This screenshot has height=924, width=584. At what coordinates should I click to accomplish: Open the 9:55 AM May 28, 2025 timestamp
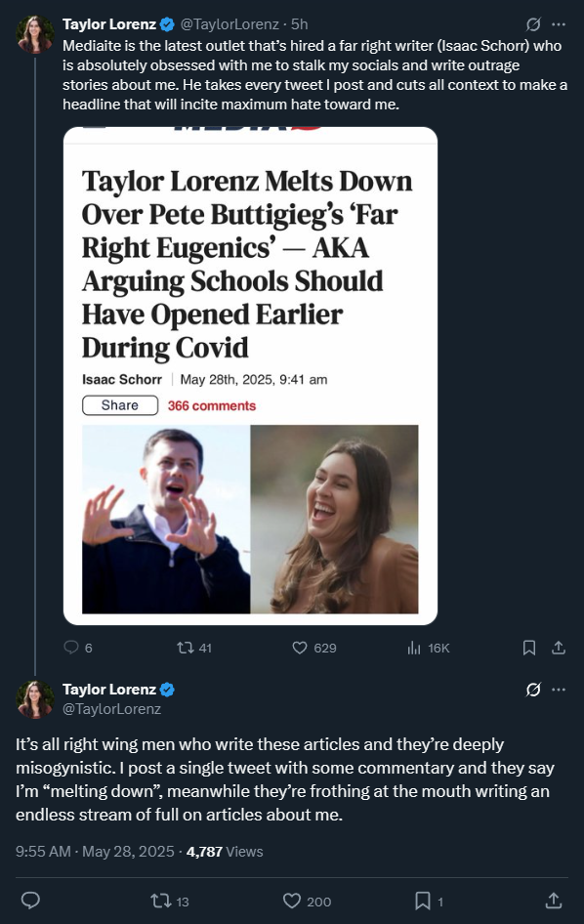click(95, 852)
